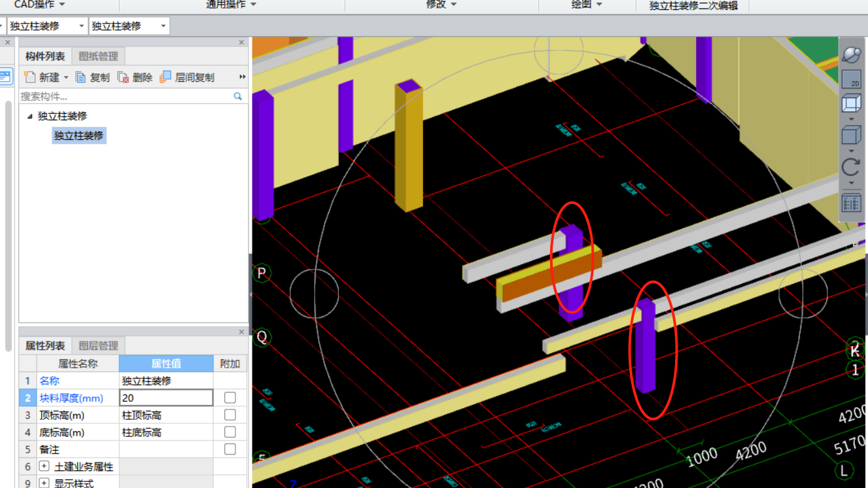868x488 pixels.
Task: Click the magnifier icon in component search
Action: [x=237, y=96]
